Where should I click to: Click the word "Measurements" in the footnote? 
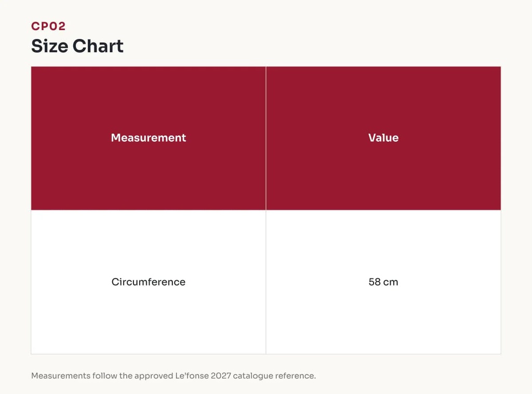(61, 376)
